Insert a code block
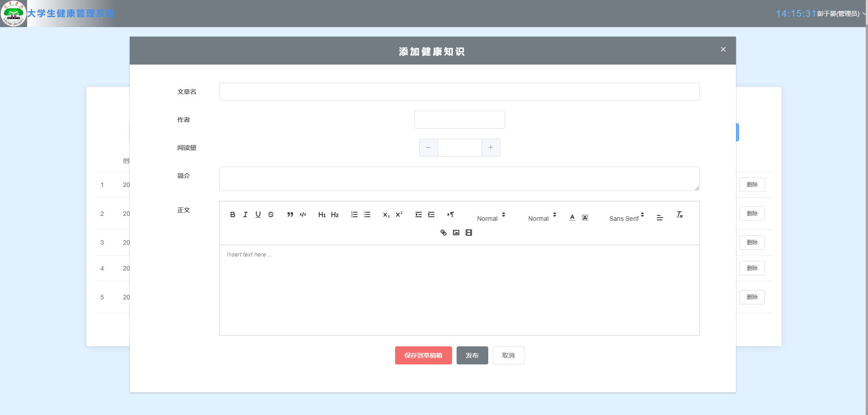The image size is (868, 415). pyautogui.click(x=303, y=214)
